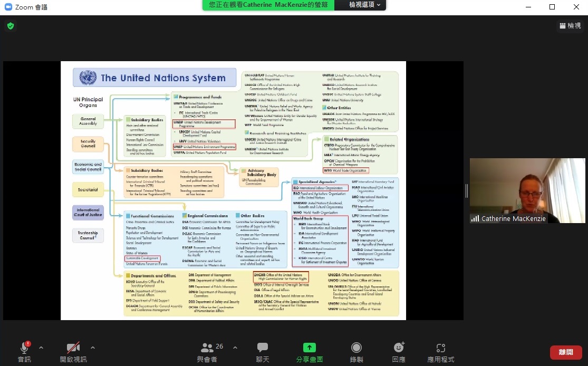
Task: Click the divider handle beside shared screen
Action: pos(466,190)
